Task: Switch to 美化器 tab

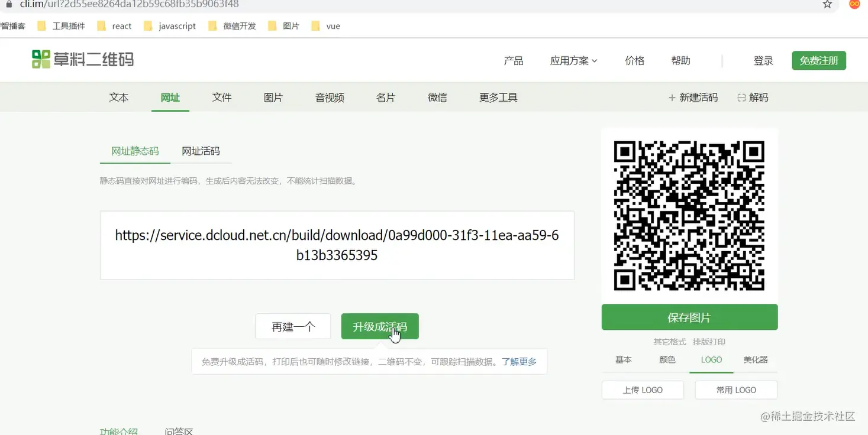Action: (x=756, y=359)
